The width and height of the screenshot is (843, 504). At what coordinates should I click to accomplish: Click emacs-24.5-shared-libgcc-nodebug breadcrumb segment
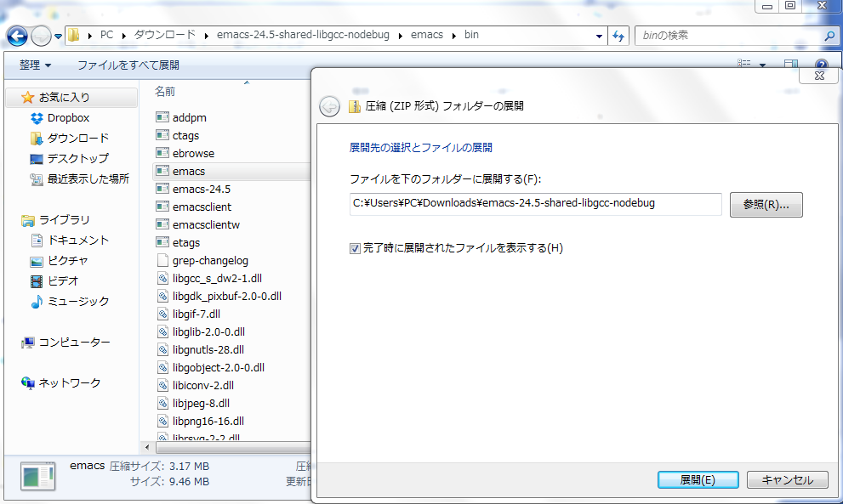pyautogui.click(x=303, y=35)
